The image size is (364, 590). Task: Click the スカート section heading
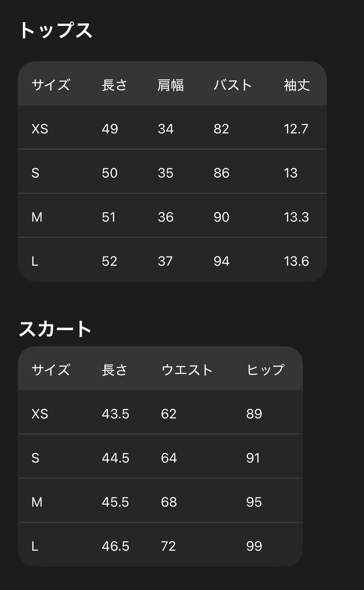(x=55, y=329)
